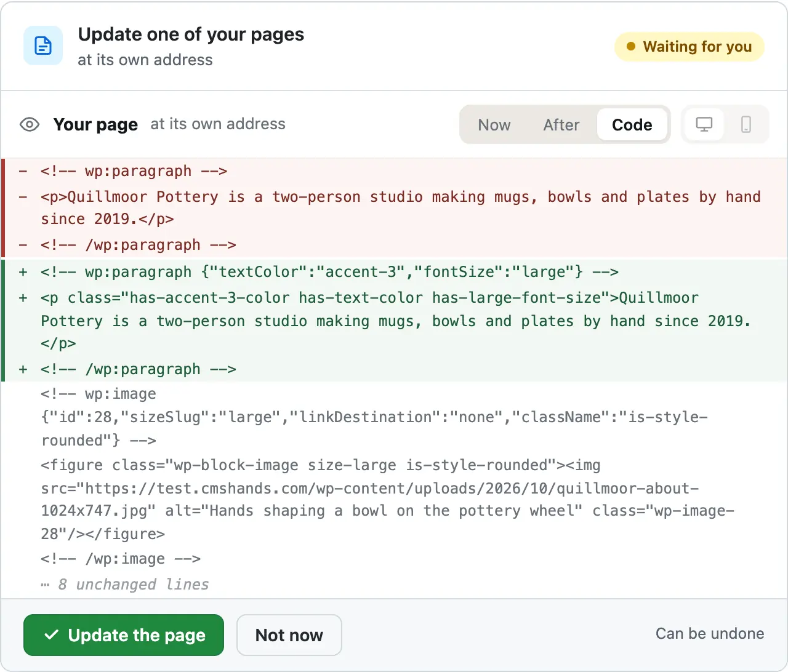Click the added wp:paragraph textColor comment line

pos(395,272)
